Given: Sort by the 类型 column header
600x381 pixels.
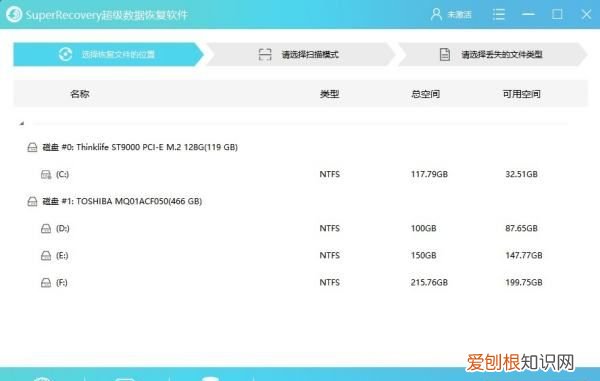Looking at the screenshot, I should click(329, 94).
